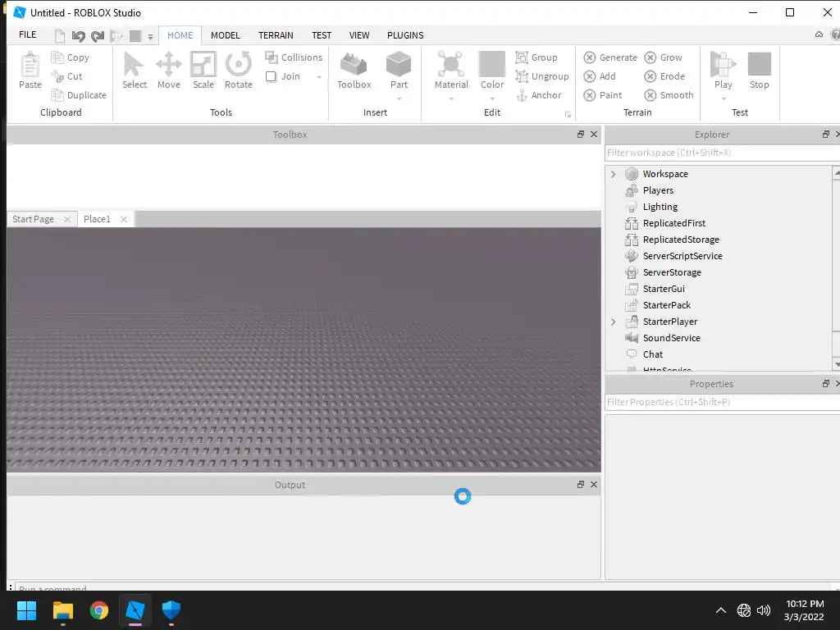840x630 pixels.
Task: Open the quick access toolbar customize dropdown
Action: 151,37
